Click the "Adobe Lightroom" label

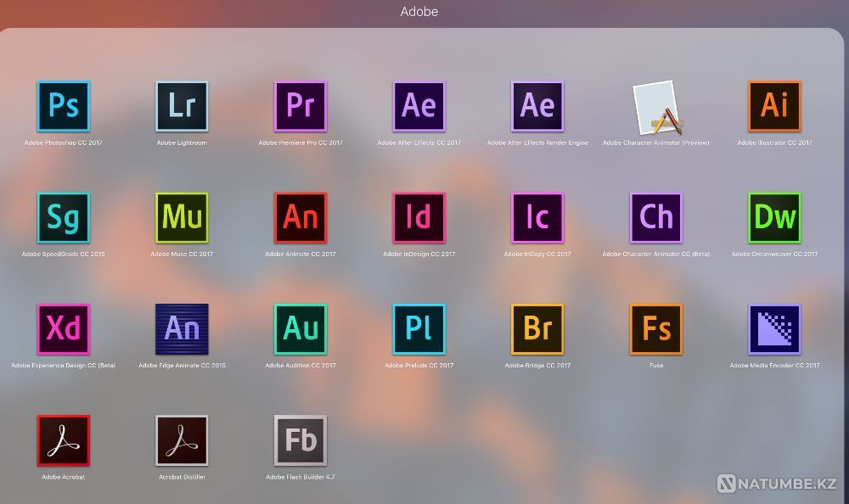point(182,143)
